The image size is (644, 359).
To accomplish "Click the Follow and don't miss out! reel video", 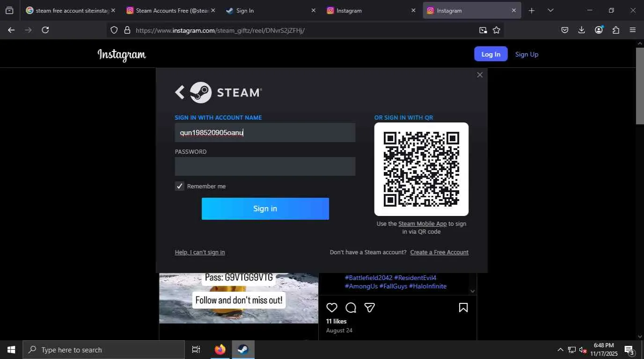I will (239, 298).
